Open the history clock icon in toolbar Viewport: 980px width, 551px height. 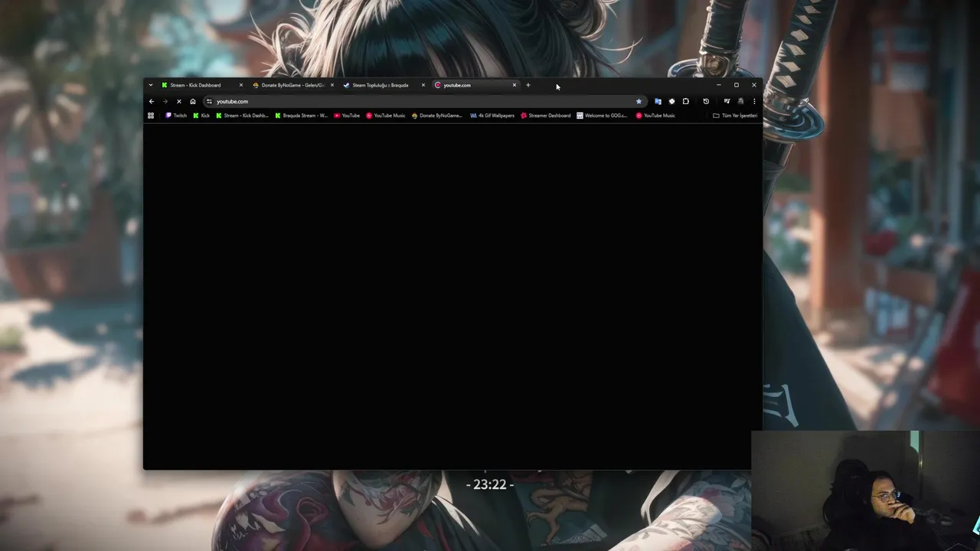tap(706, 101)
